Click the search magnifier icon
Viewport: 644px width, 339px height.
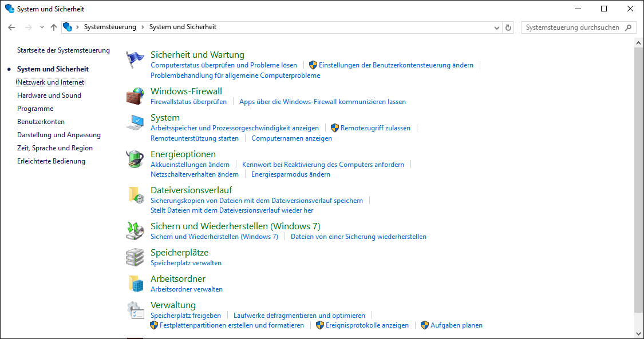pos(628,27)
